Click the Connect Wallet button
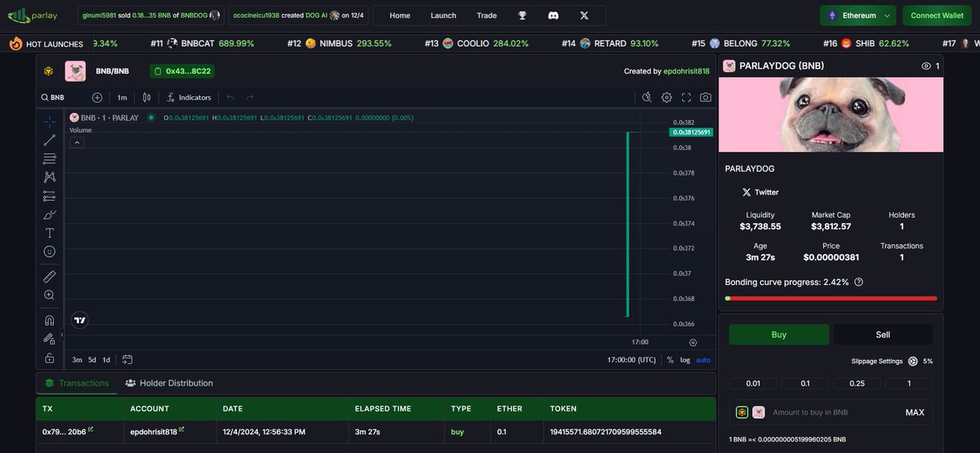 (x=937, y=16)
